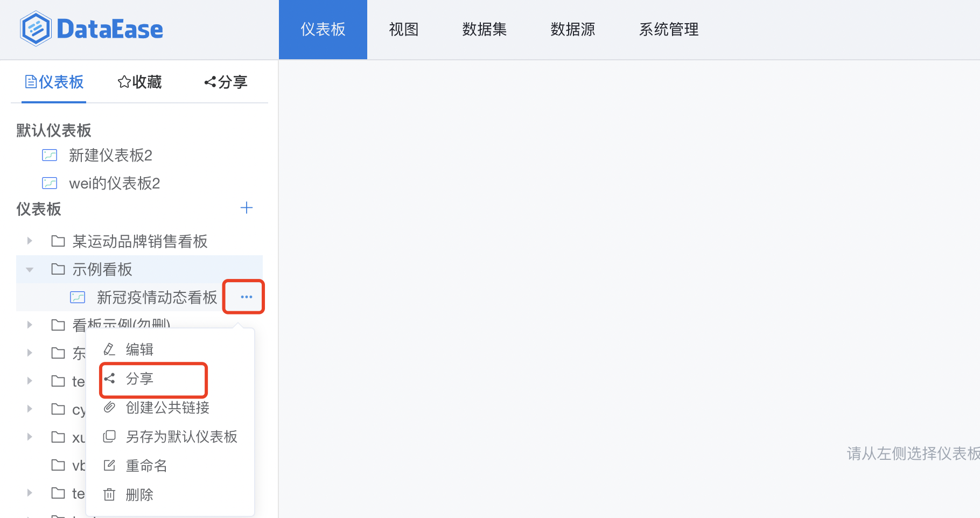Click the pencil icon next to 编辑
This screenshot has height=518, width=980.
click(x=109, y=349)
